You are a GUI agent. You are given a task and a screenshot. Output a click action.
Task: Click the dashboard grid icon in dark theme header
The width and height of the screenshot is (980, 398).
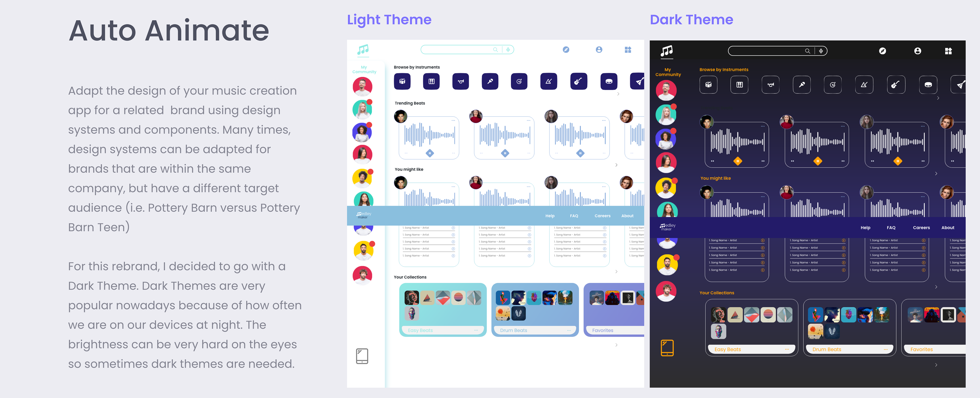pos(948,51)
